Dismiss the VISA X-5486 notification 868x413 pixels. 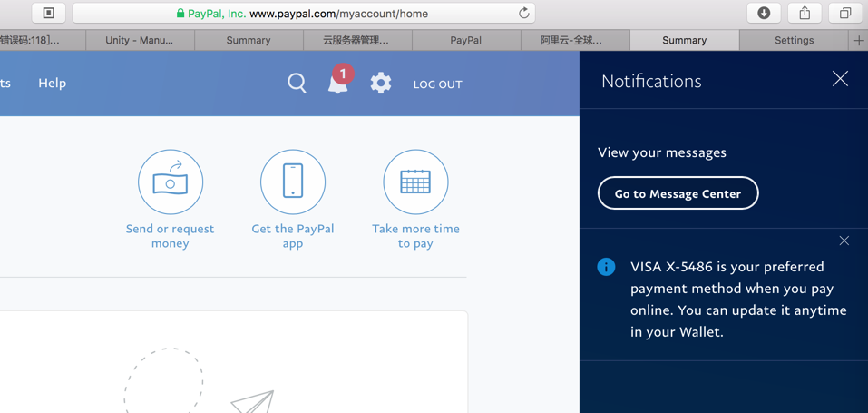[x=844, y=241]
